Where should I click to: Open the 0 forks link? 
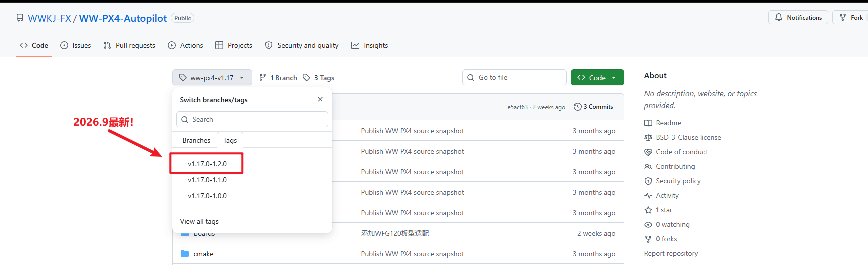666,239
